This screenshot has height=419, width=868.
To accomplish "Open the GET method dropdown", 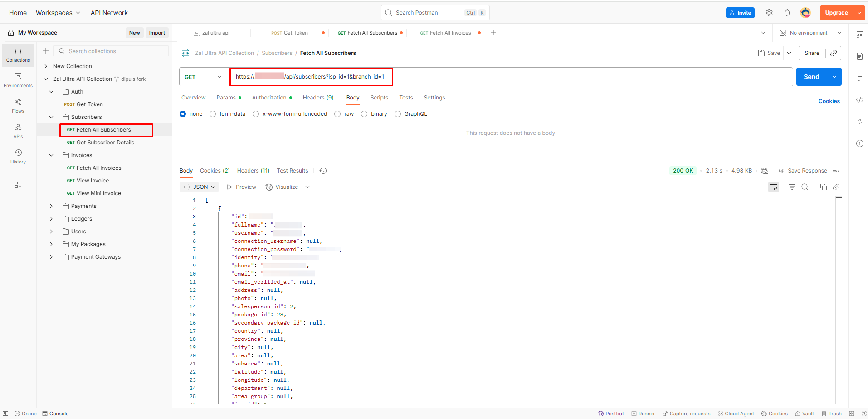I will click(204, 77).
